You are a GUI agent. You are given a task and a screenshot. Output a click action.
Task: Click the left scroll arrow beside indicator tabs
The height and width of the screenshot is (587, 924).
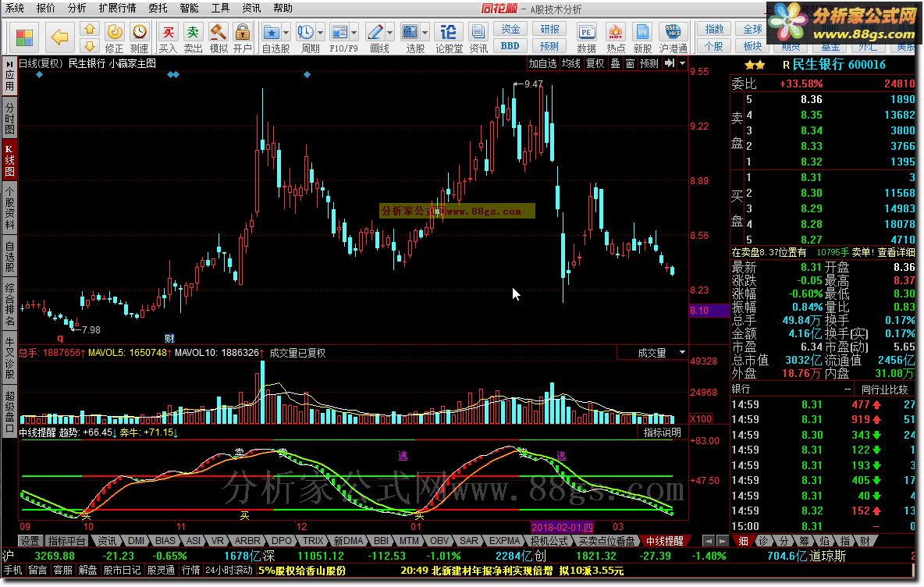point(709,540)
